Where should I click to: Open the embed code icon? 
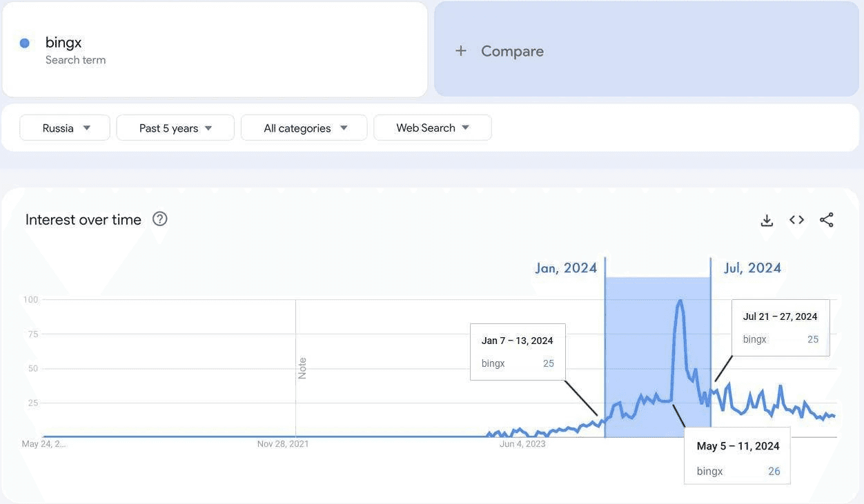797,220
